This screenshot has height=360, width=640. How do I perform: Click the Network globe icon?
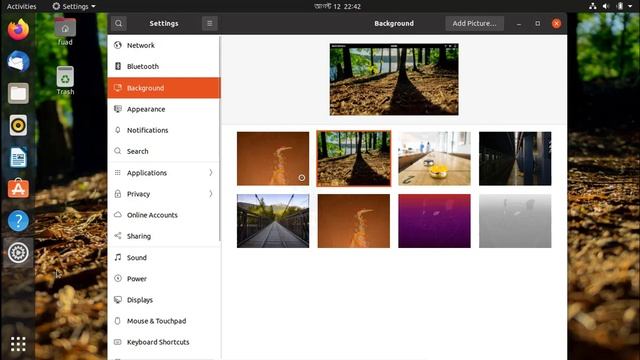118,45
